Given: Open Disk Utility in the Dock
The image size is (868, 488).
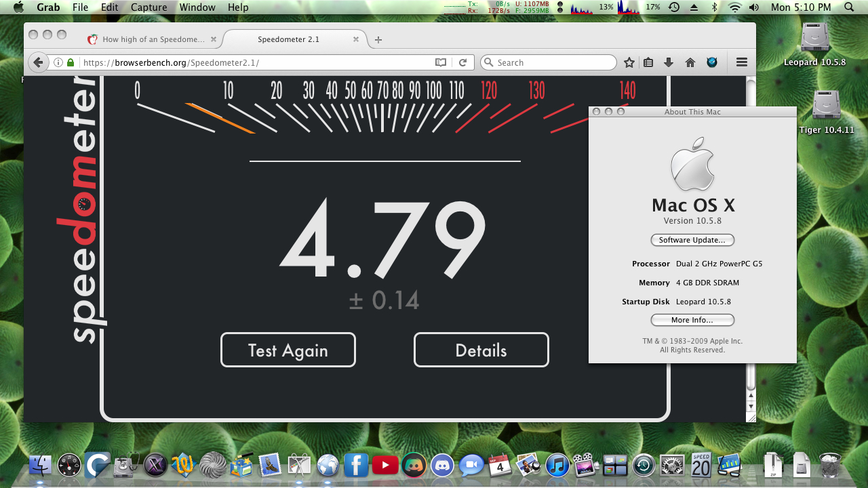Looking at the screenshot, I should click(127, 465).
